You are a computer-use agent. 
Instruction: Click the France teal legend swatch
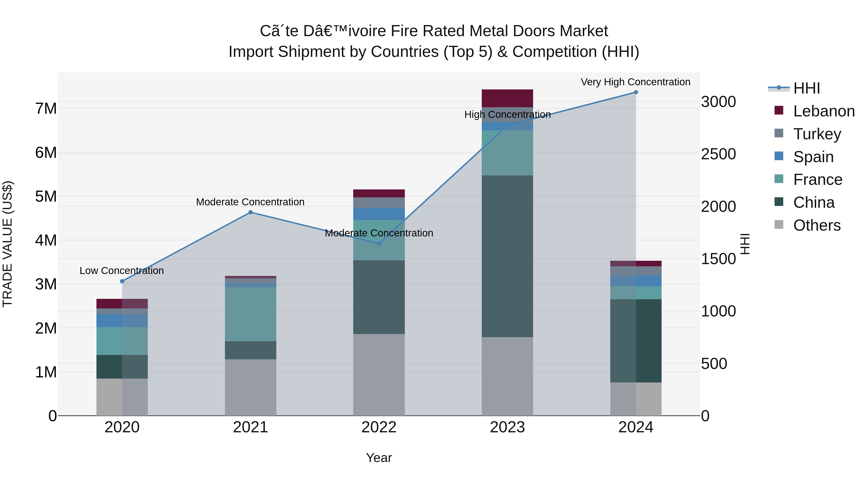779,179
